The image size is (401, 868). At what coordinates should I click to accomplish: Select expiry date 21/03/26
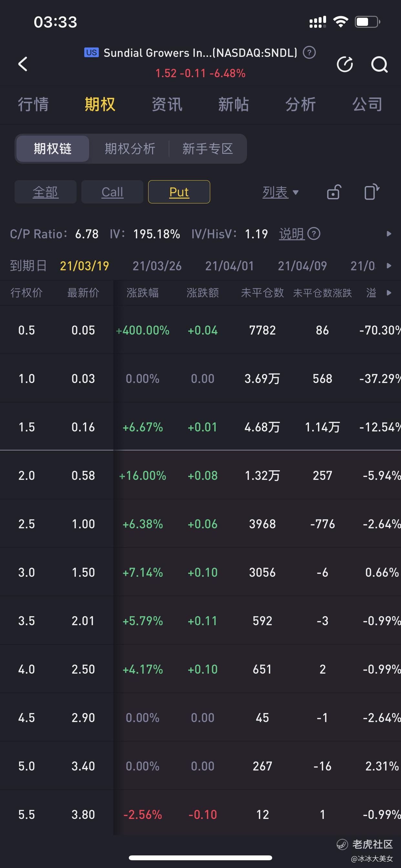point(157,266)
